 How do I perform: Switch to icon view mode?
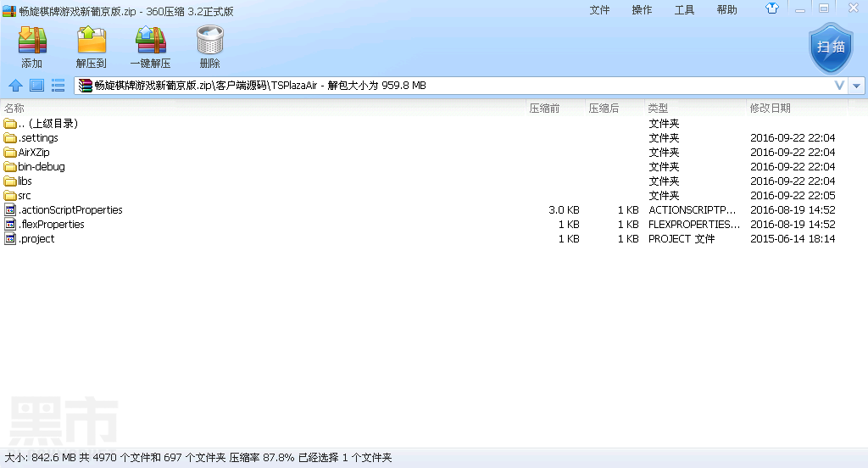click(x=37, y=86)
